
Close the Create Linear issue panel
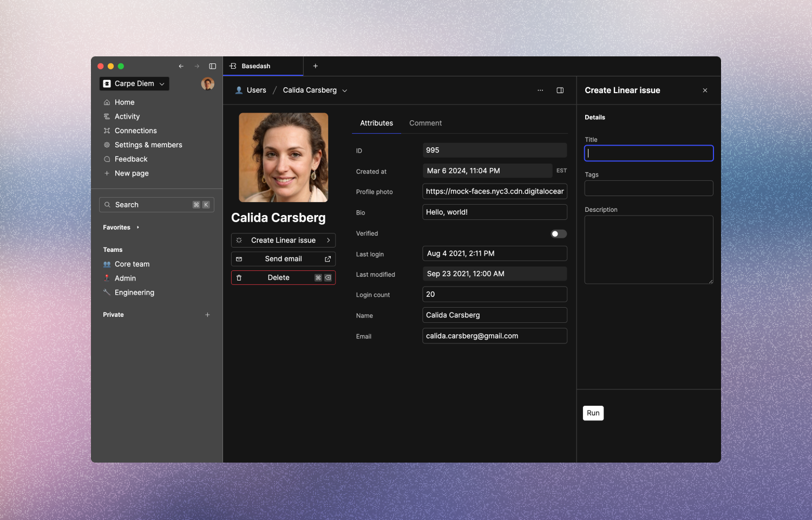pos(705,90)
